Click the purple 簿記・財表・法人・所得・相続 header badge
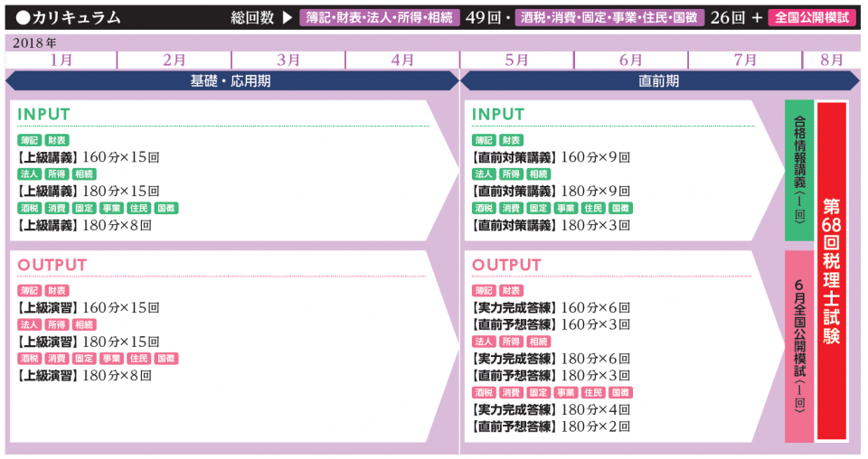Viewport: 868px width, 459px height. point(380,17)
